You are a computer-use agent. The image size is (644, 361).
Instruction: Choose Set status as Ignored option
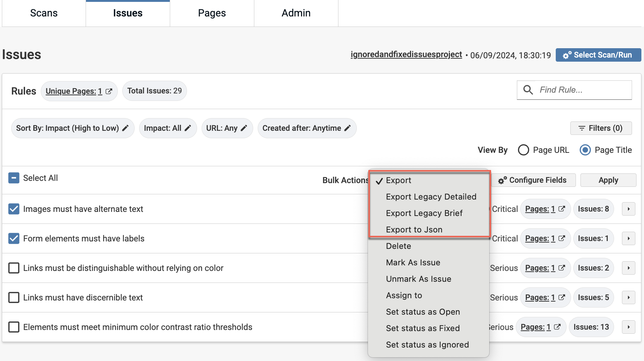[x=427, y=345]
